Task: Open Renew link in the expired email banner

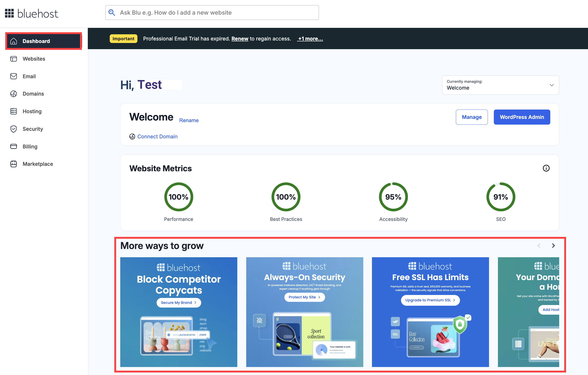Action: (240, 39)
